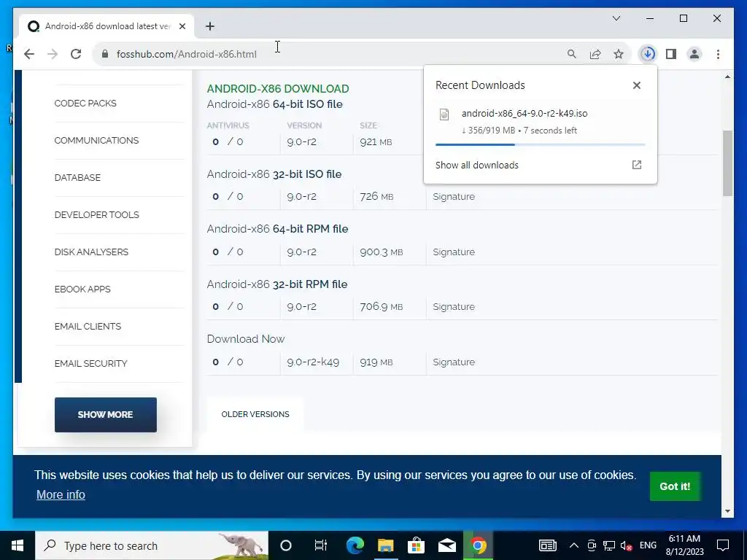747x560 pixels.
Task: Switch to OLDER VERSIONS tab
Action: [x=255, y=414]
